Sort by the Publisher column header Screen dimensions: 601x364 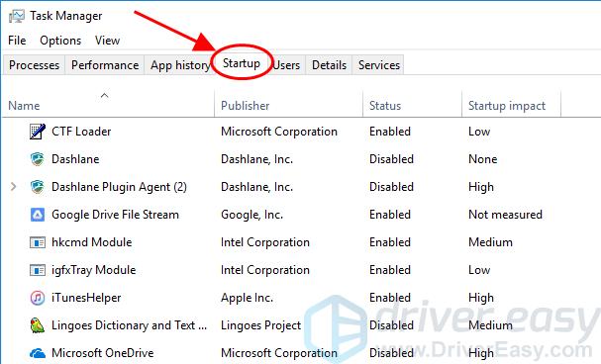(246, 106)
